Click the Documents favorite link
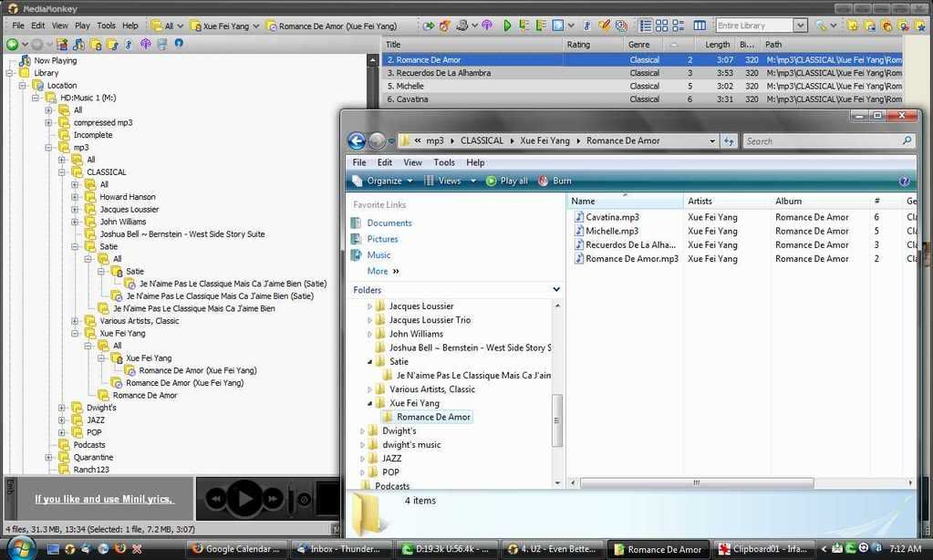933x560 pixels. point(389,223)
